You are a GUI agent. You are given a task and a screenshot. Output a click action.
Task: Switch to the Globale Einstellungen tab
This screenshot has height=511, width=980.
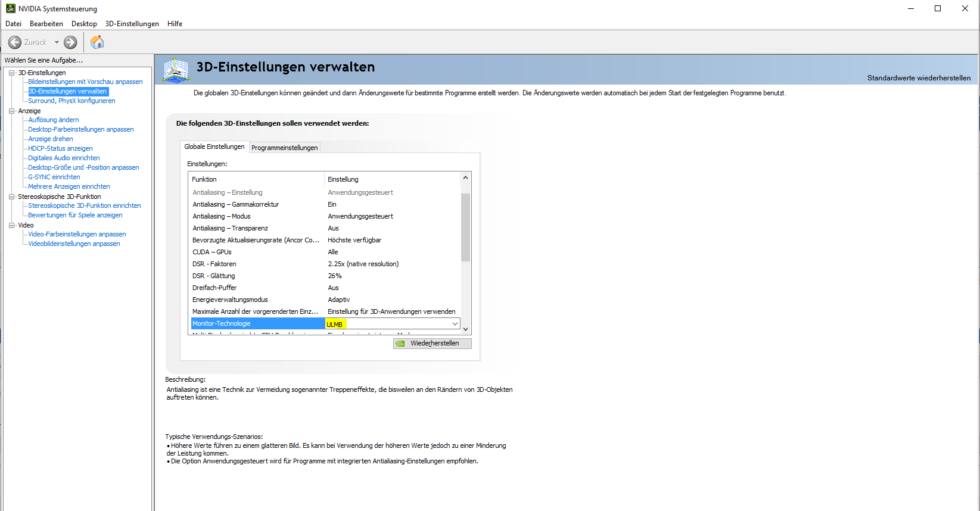214,147
